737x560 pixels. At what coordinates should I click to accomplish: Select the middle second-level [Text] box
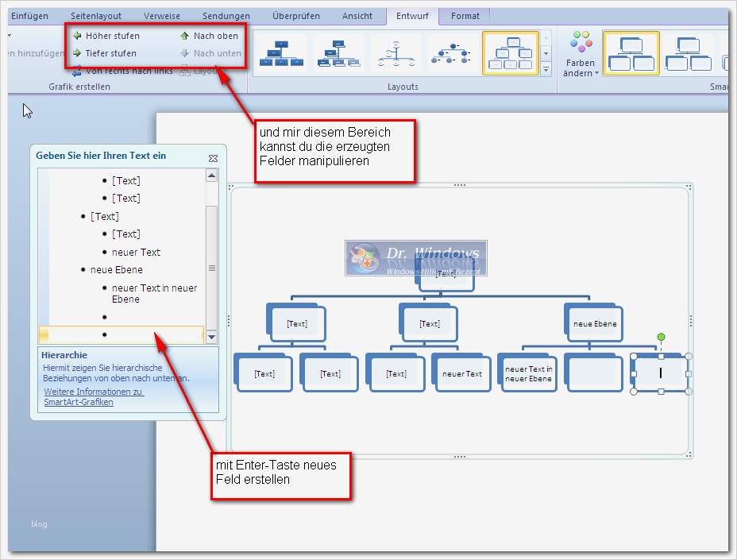pyautogui.click(x=429, y=324)
